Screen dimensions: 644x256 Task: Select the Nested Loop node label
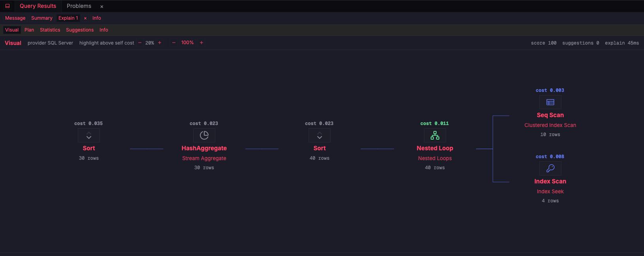point(435,148)
